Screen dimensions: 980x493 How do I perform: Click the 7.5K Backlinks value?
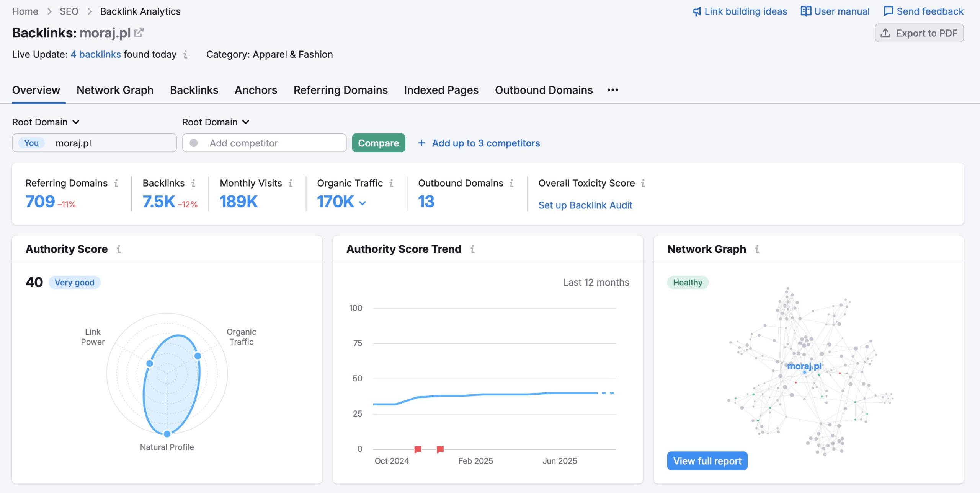coord(158,202)
